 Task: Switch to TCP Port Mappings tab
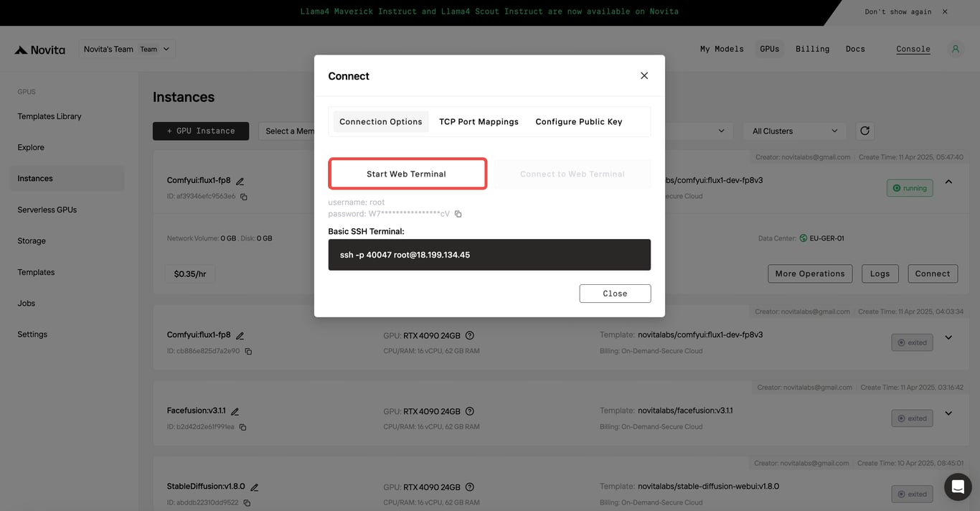coord(479,122)
